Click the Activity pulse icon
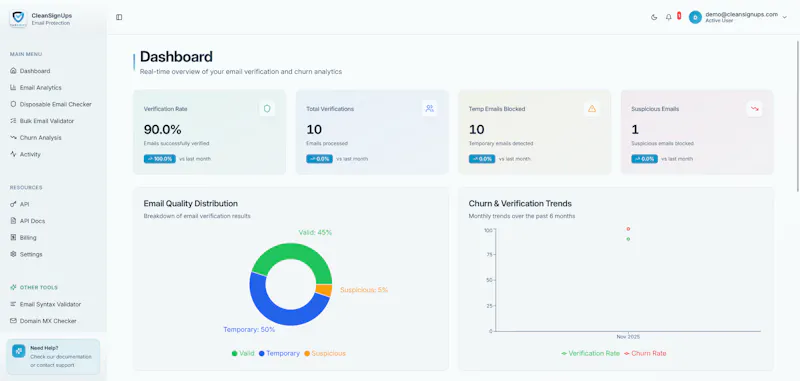The width and height of the screenshot is (800, 381). tap(13, 154)
